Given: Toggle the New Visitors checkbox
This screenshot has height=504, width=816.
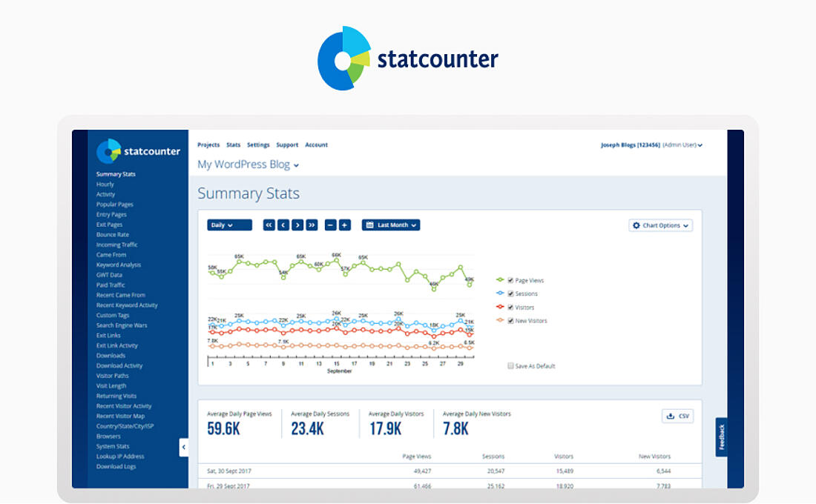Looking at the screenshot, I should (510, 321).
